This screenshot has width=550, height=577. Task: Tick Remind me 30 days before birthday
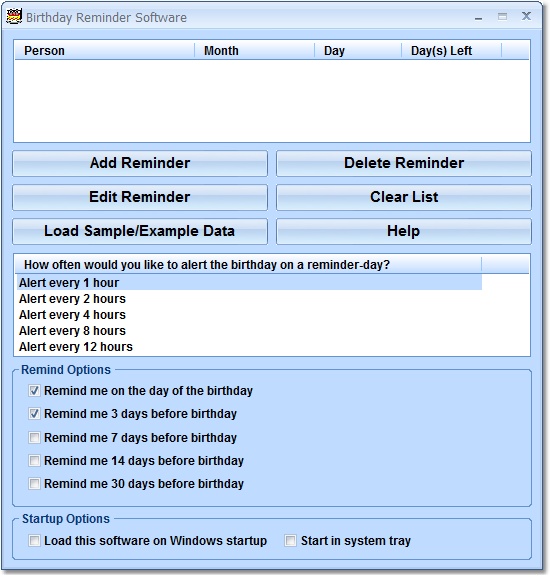[34, 484]
